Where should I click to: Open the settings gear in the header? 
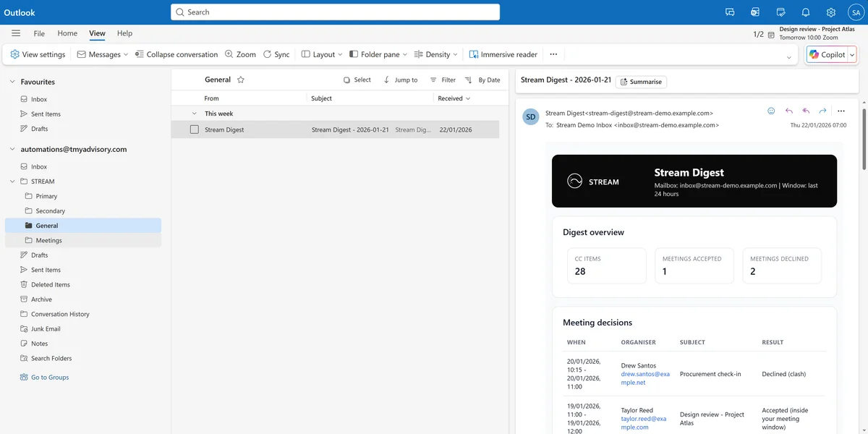click(831, 12)
